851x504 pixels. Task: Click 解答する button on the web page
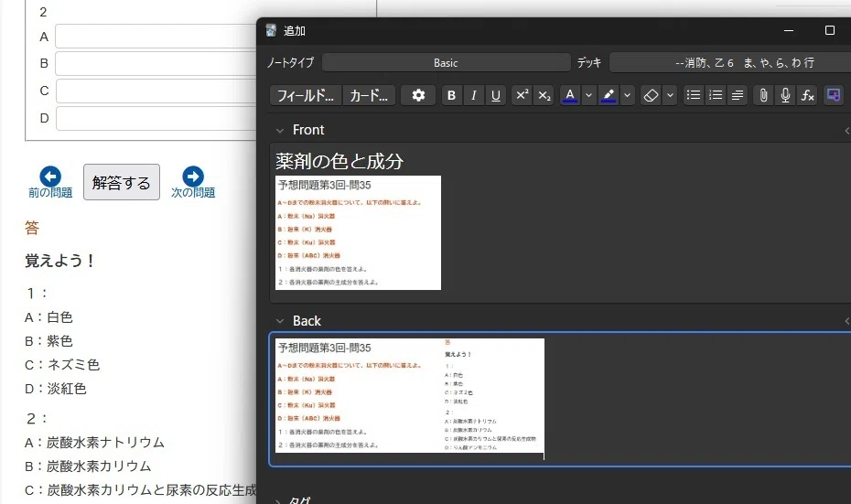(122, 182)
